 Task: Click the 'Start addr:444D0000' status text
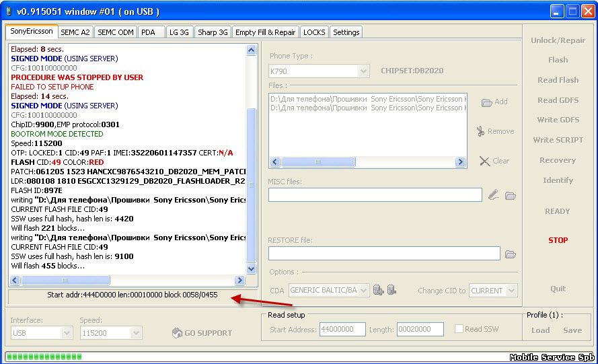[x=133, y=295]
